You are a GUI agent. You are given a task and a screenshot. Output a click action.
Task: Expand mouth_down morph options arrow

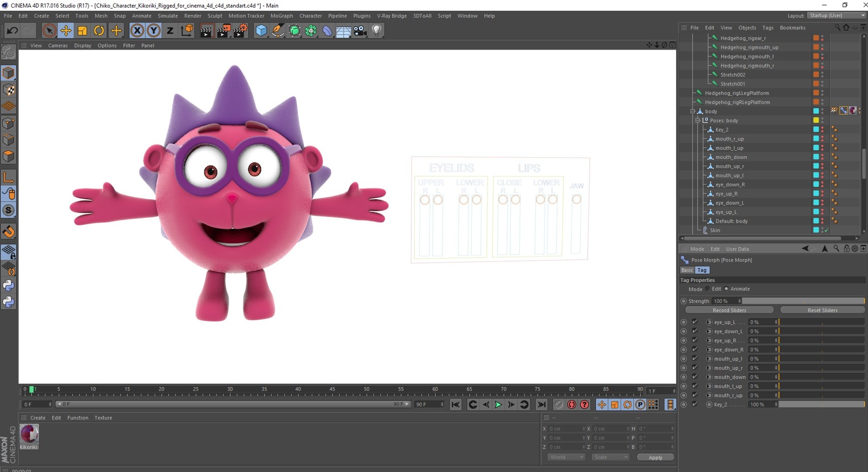(x=709, y=377)
